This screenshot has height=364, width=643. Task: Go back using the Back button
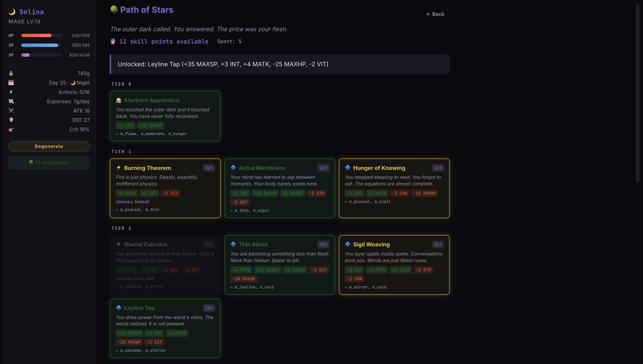435,14
